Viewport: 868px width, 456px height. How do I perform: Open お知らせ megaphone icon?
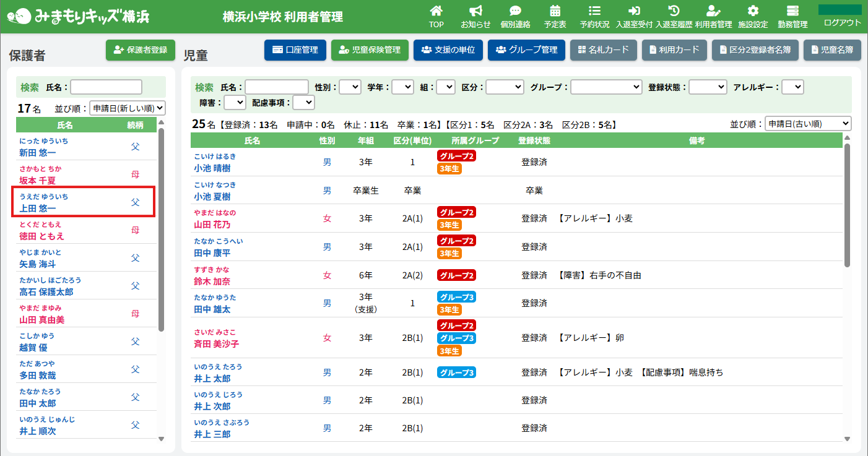point(475,11)
